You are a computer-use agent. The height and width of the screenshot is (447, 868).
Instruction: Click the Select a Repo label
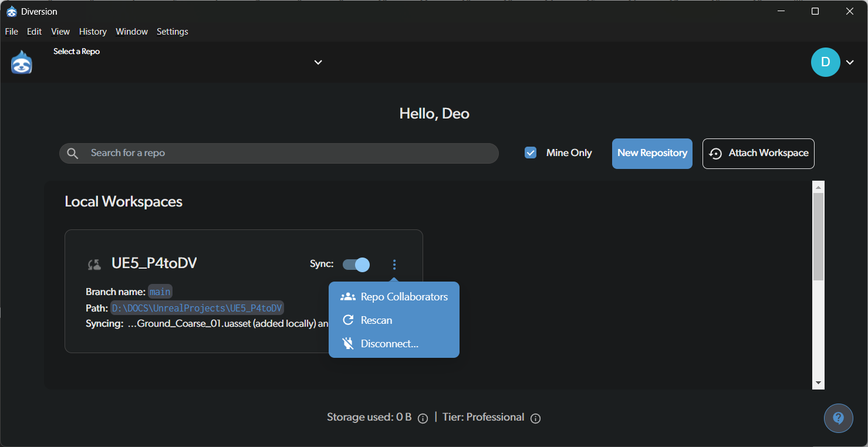pos(76,52)
